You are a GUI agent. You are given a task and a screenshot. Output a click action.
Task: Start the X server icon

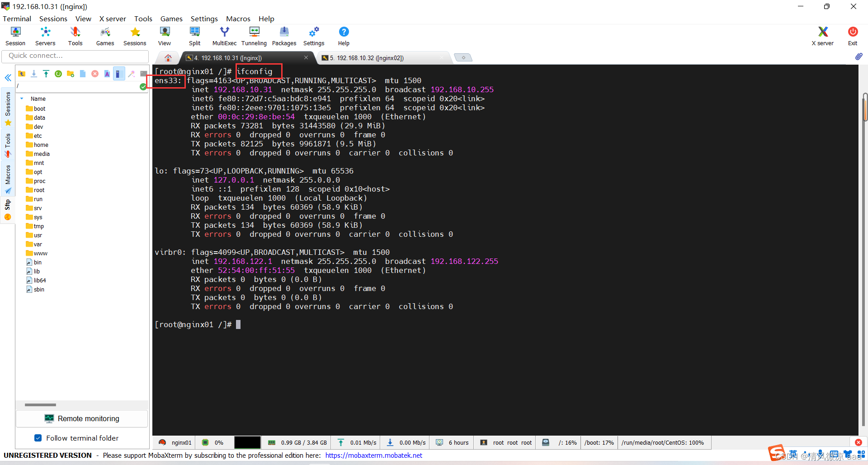pos(822,36)
